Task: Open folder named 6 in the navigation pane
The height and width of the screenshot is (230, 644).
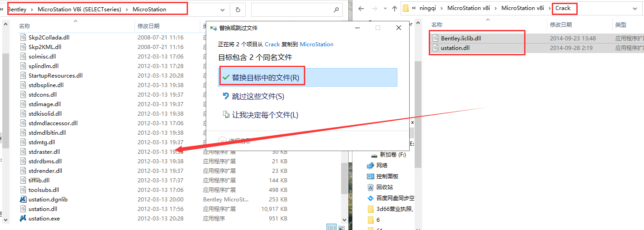Action: coord(373,220)
